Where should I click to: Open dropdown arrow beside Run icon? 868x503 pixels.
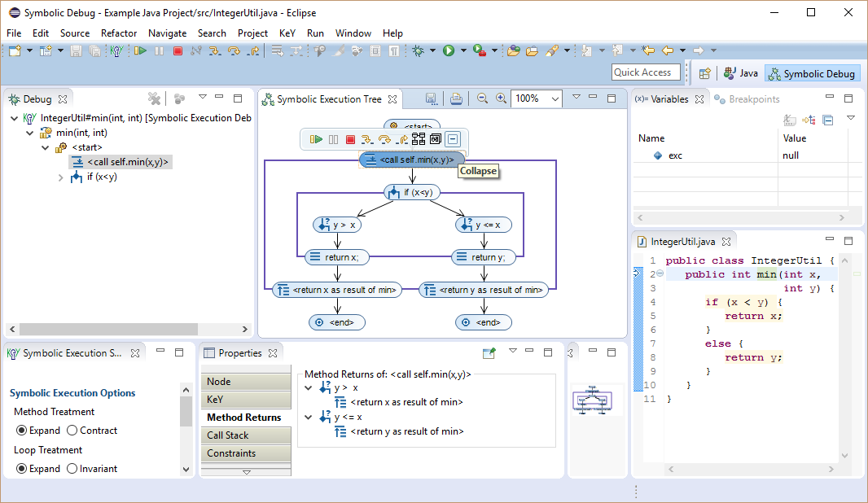pyautogui.click(x=462, y=51)
